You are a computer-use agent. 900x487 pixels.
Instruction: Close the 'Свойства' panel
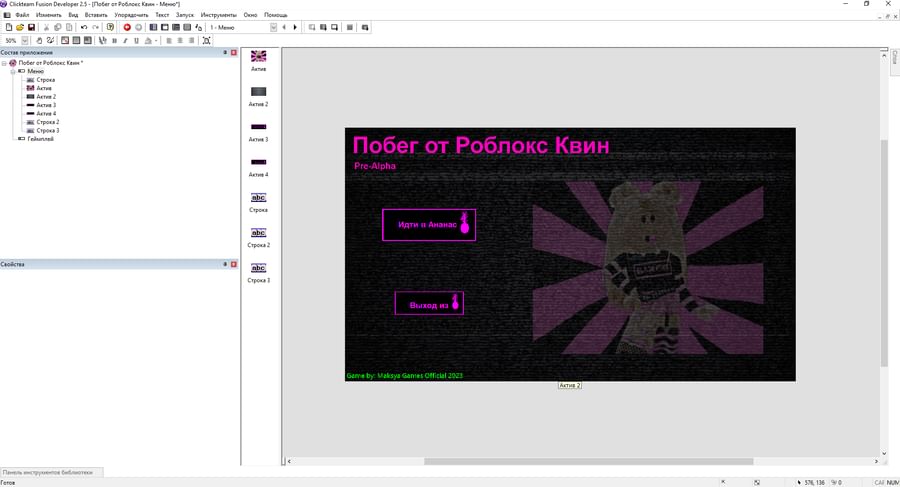[x=234, y=264]
